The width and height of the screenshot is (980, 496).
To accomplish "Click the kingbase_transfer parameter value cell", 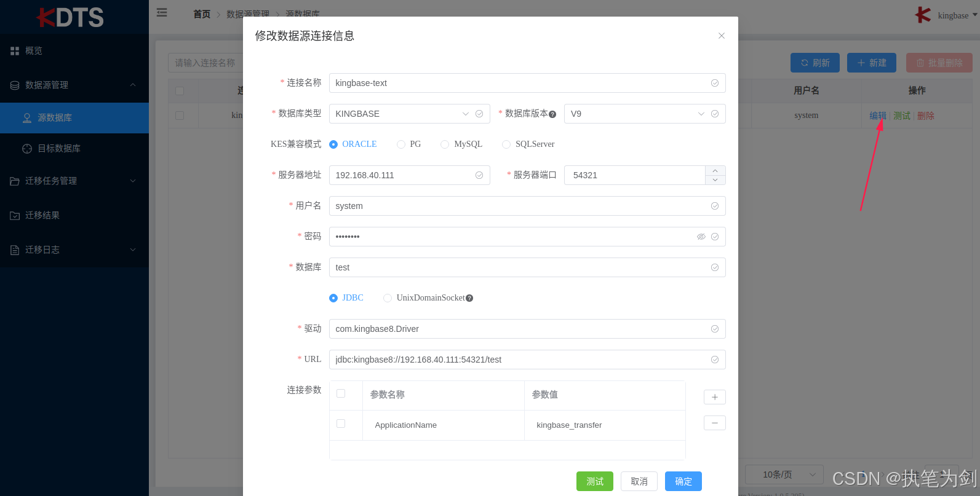I will 605,425.
